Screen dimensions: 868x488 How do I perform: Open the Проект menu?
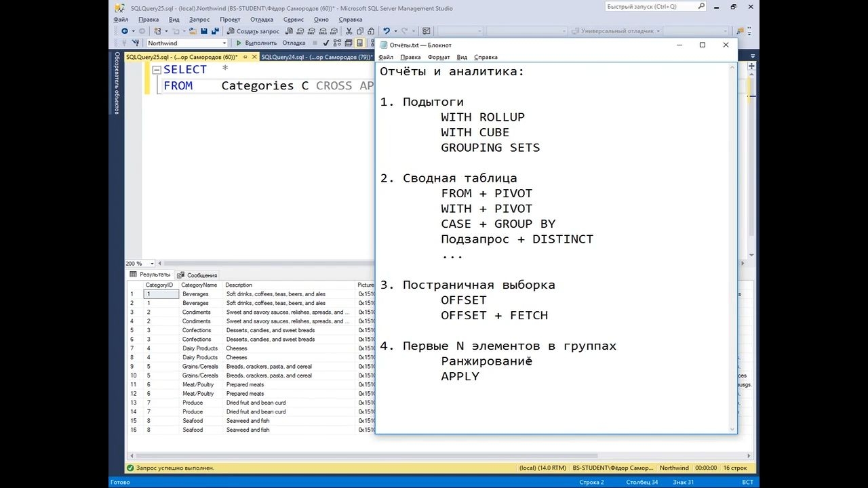tap(230, 20)
